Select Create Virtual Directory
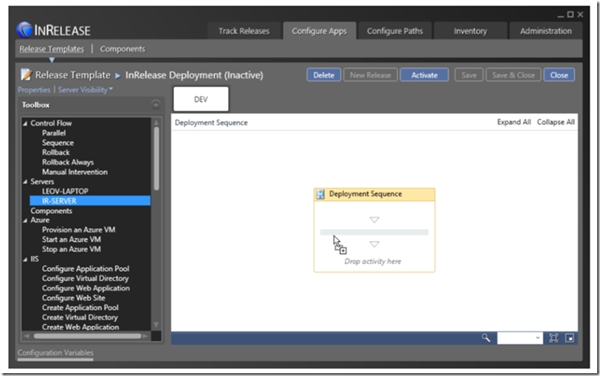 tap(80, 317)
